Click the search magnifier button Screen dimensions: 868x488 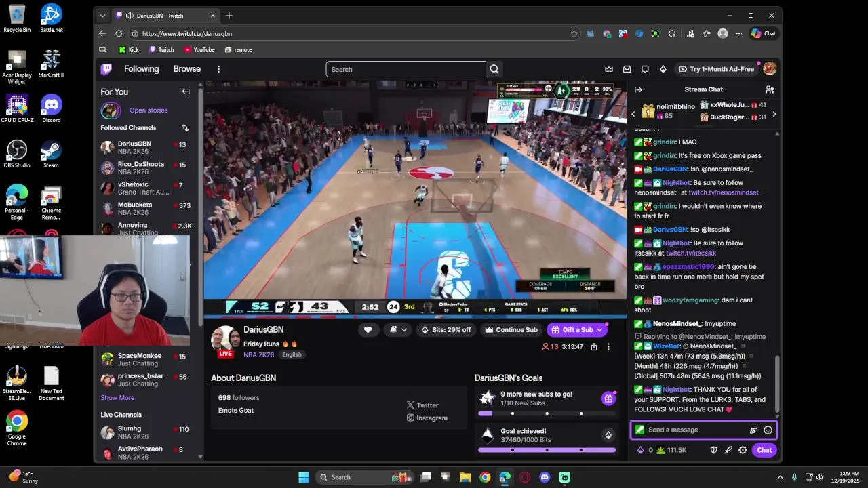(x=494, y=69)
